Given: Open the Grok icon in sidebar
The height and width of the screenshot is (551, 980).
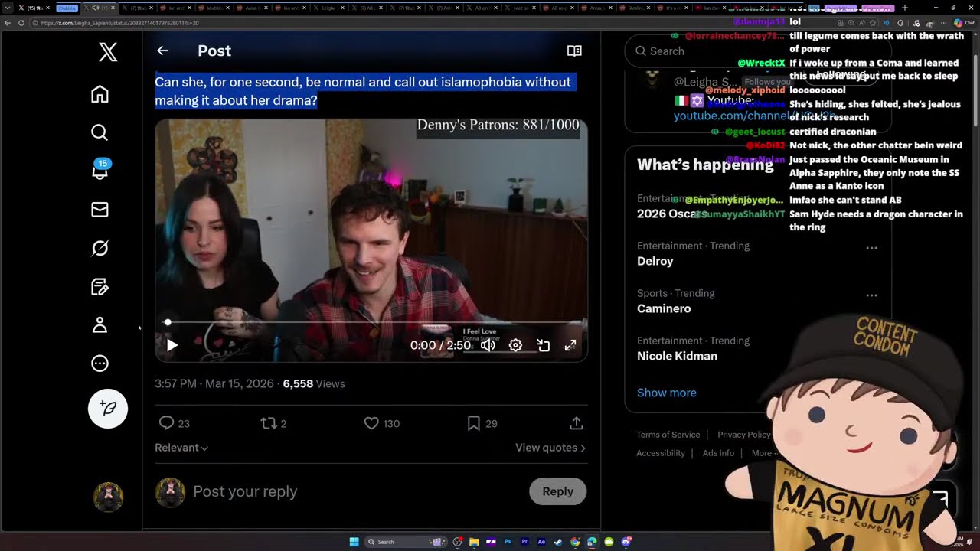Looking at the screenshot, I should pos(100,248).
